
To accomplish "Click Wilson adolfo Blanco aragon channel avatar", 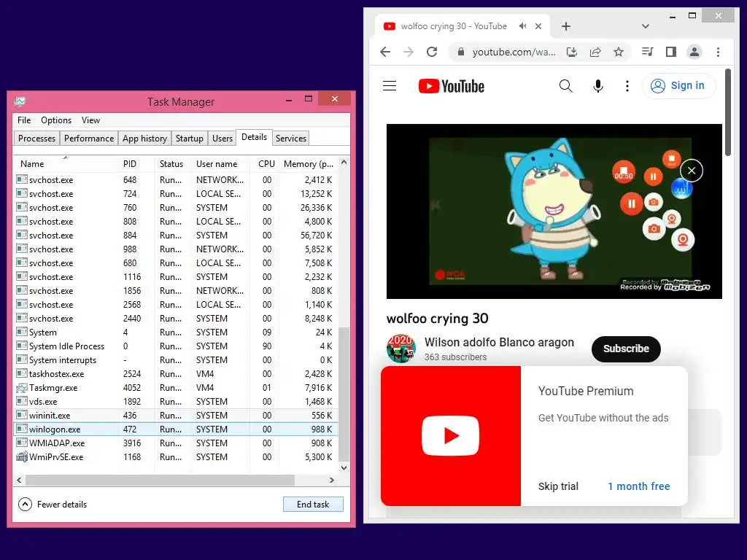I will point(400,348).
